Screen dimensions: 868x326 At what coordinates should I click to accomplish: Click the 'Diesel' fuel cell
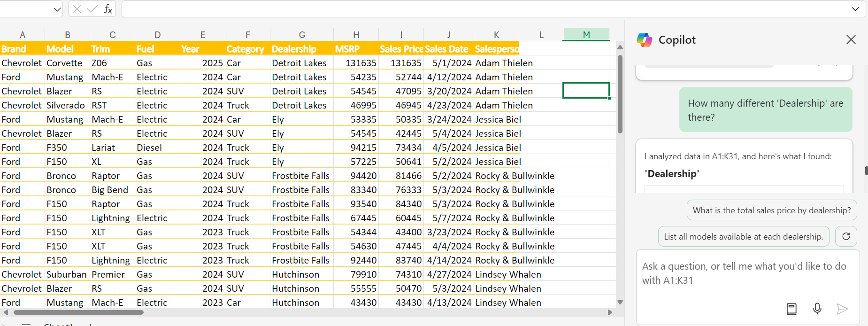click(x=158, y=147)
